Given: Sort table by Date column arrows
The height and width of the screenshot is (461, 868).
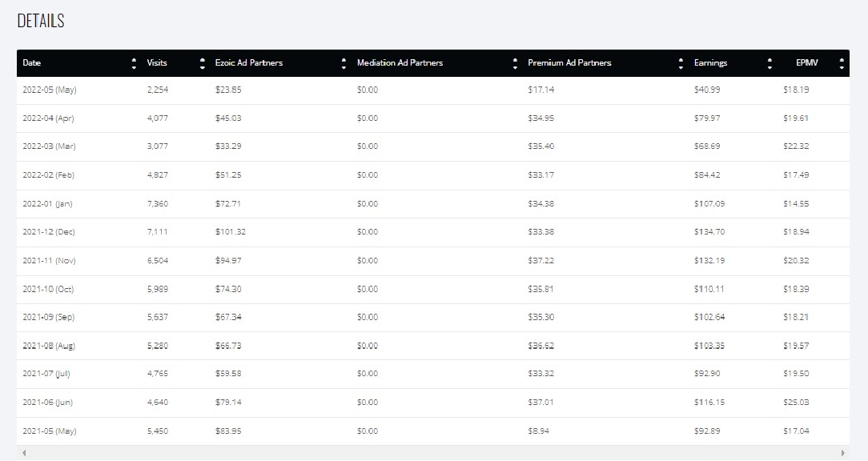Looking at the screenshot, I should (x=134, y=63).
